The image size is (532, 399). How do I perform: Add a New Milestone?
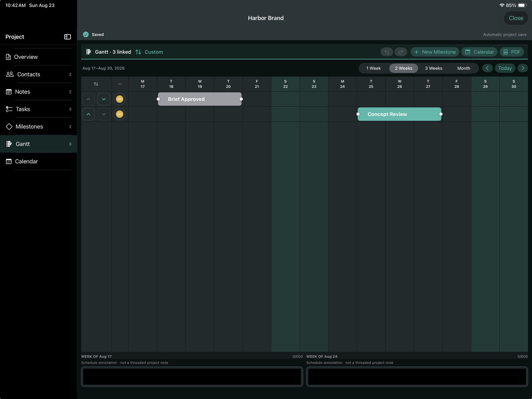pyautogui.click(x=435, y=52)
